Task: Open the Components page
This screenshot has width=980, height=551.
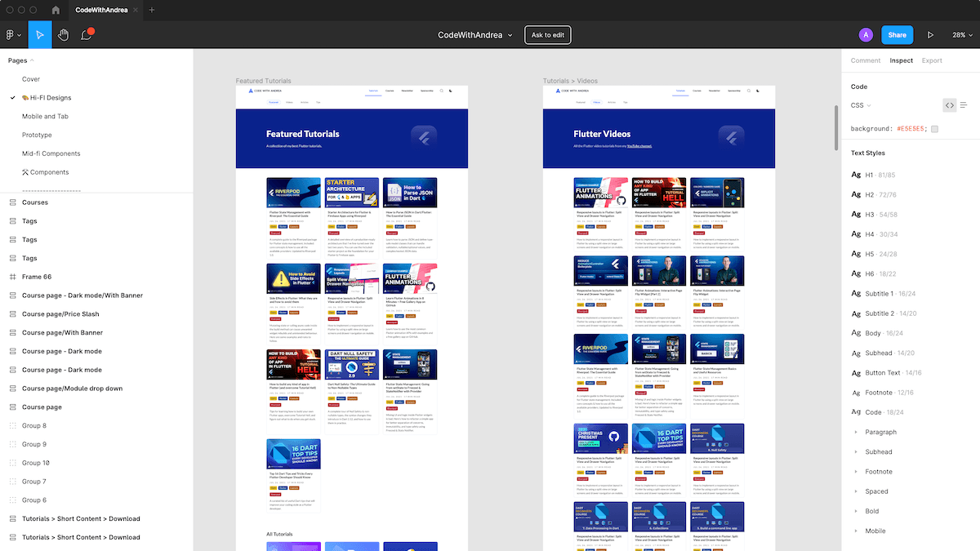Action: [46, 172]
